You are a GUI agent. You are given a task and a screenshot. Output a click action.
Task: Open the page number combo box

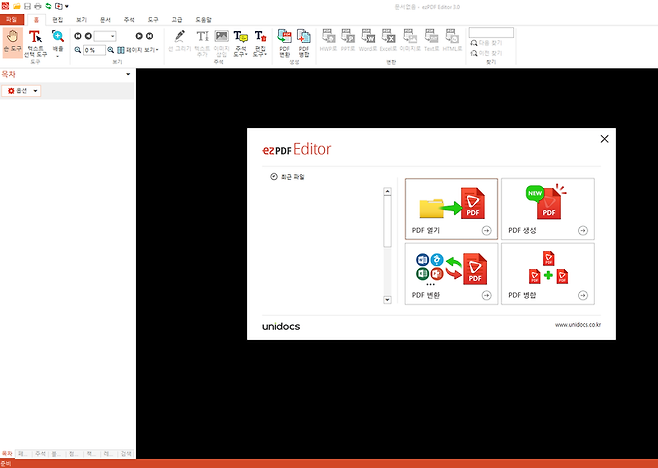click(x=105, y=36)
